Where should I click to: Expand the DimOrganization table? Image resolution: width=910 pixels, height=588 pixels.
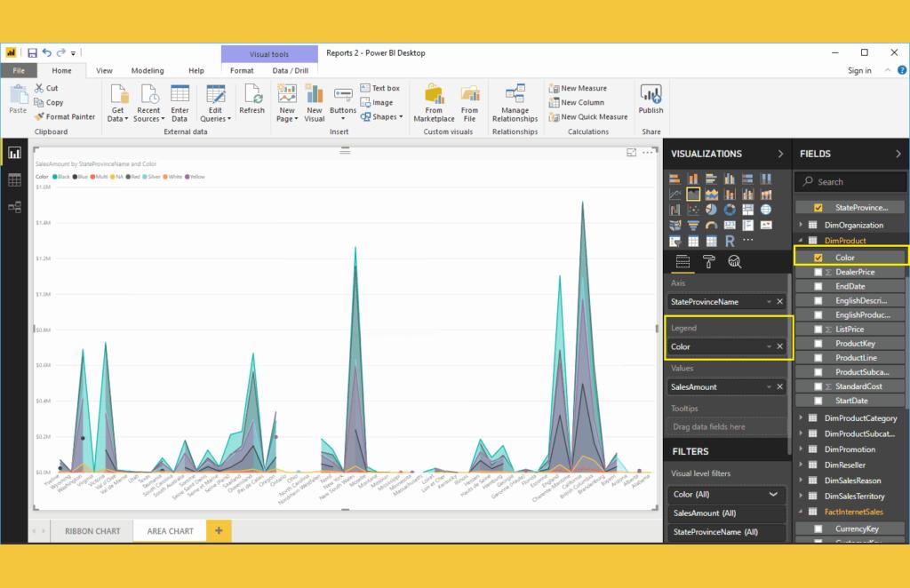pos(801,226)
